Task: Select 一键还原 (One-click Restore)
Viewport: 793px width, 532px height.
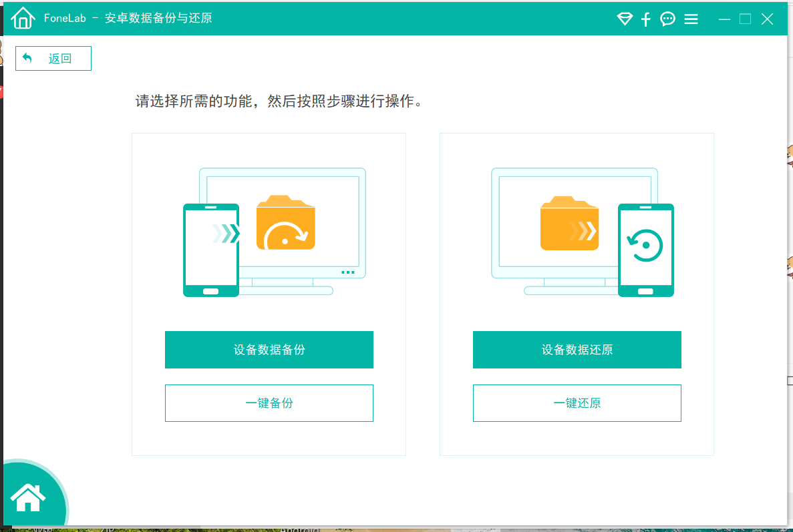Action: click(577, 403)
